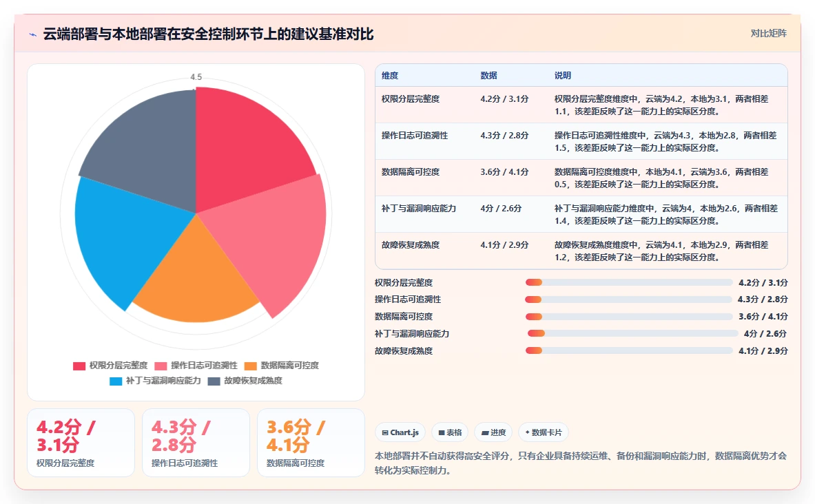
Task: Click the 数据 column header
Action: [488, 75]
